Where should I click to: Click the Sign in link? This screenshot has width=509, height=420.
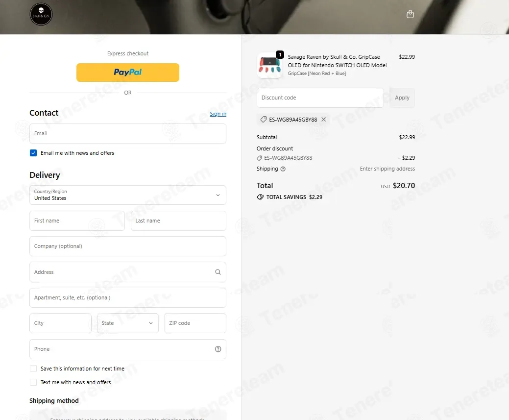218,114
